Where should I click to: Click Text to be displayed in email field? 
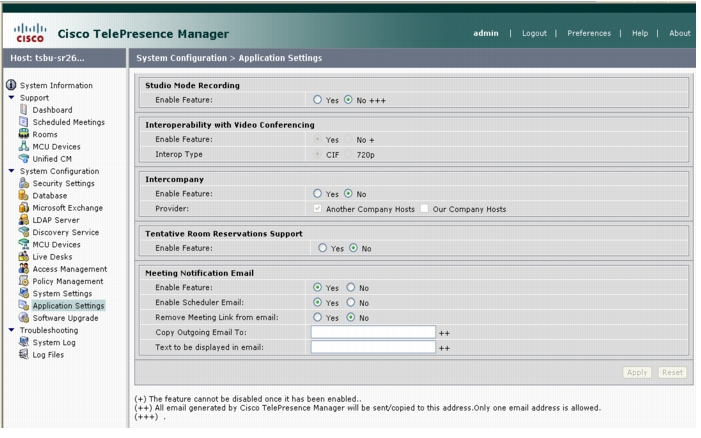click(373, 347)
